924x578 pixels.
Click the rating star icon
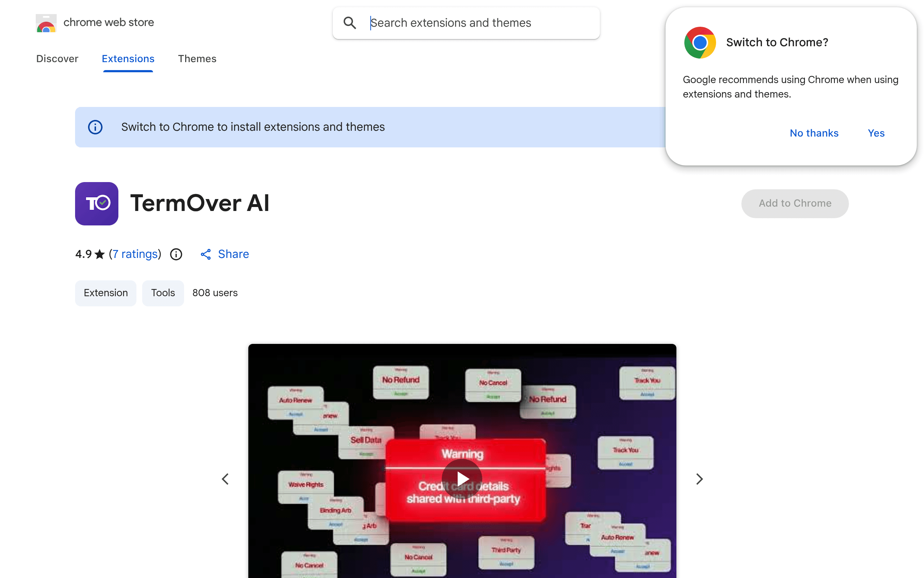(100, 254)
